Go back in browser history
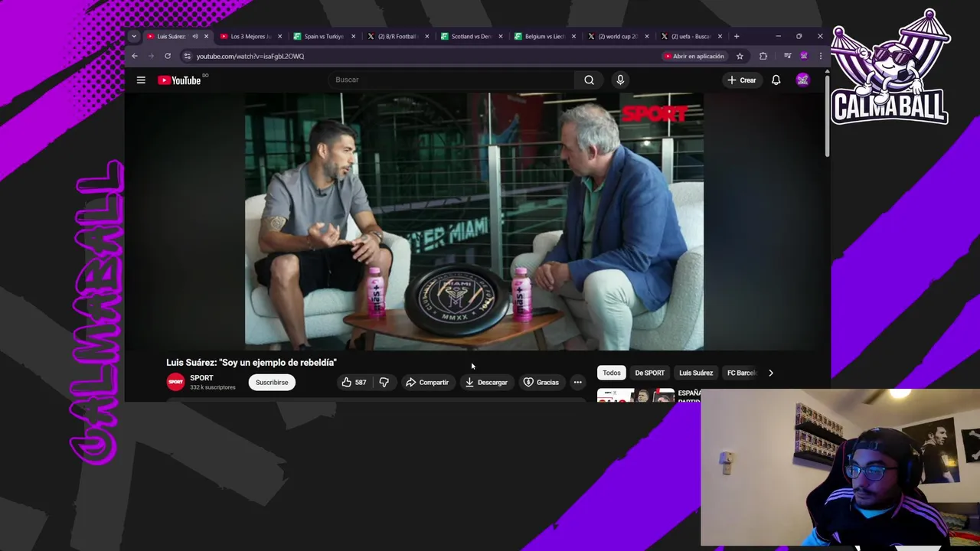 135,56
